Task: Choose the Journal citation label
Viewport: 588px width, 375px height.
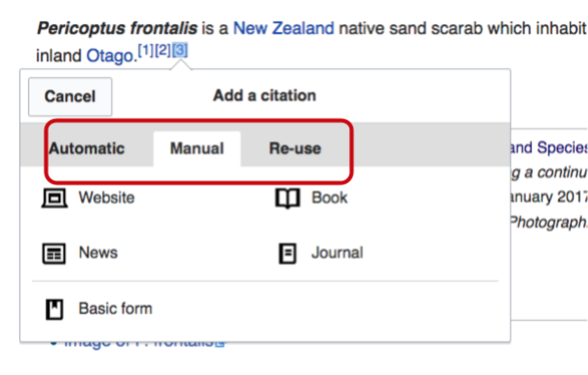Action: (x=337, y=253)
